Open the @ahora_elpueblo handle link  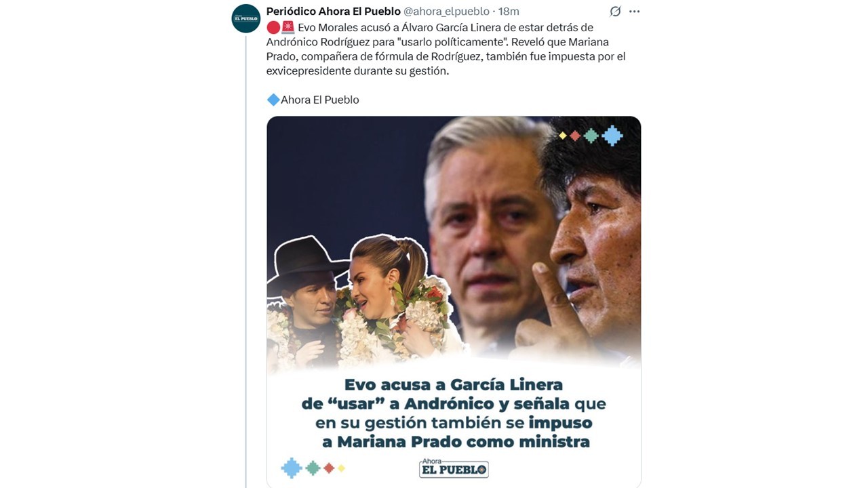pos(448,12)
